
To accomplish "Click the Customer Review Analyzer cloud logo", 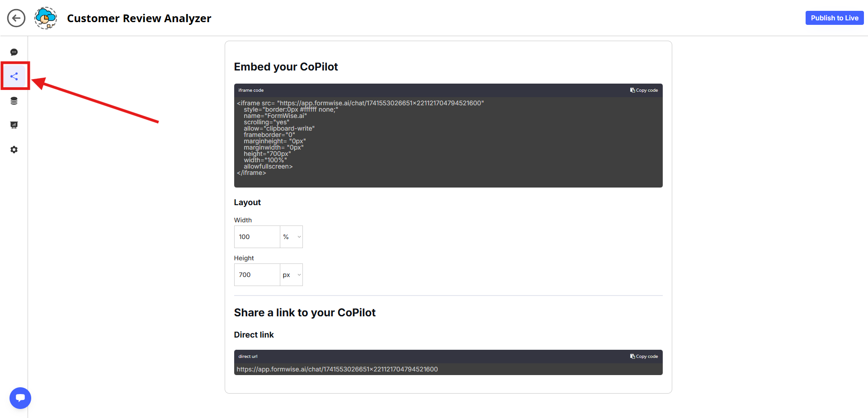I will pos(46,18).
